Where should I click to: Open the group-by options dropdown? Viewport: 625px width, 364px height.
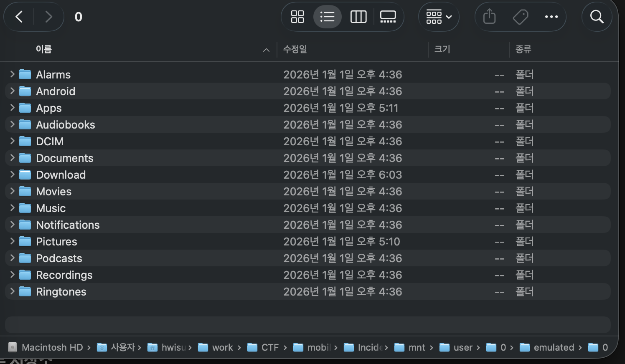click(439, 17)
